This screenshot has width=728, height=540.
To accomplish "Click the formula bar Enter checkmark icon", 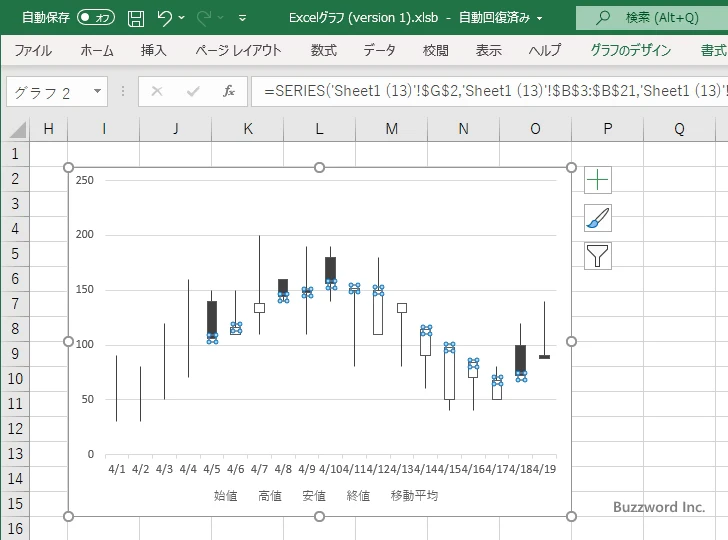I will [x=193, y=91].
